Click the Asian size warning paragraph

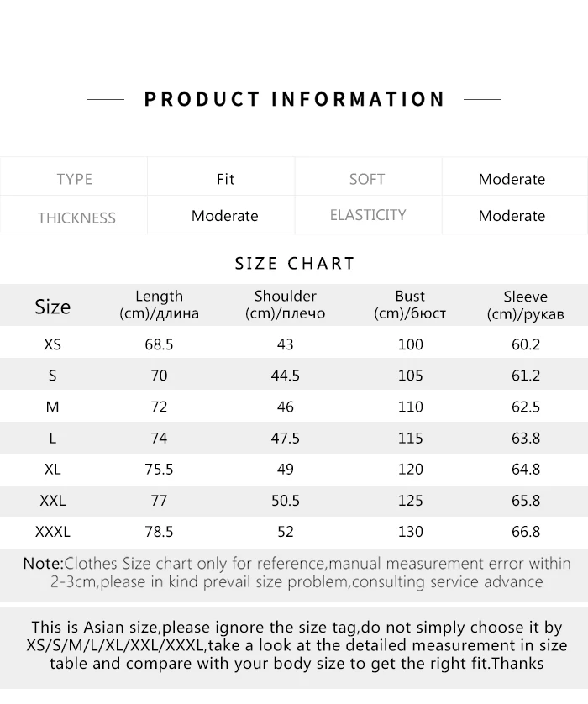(297, 645)
